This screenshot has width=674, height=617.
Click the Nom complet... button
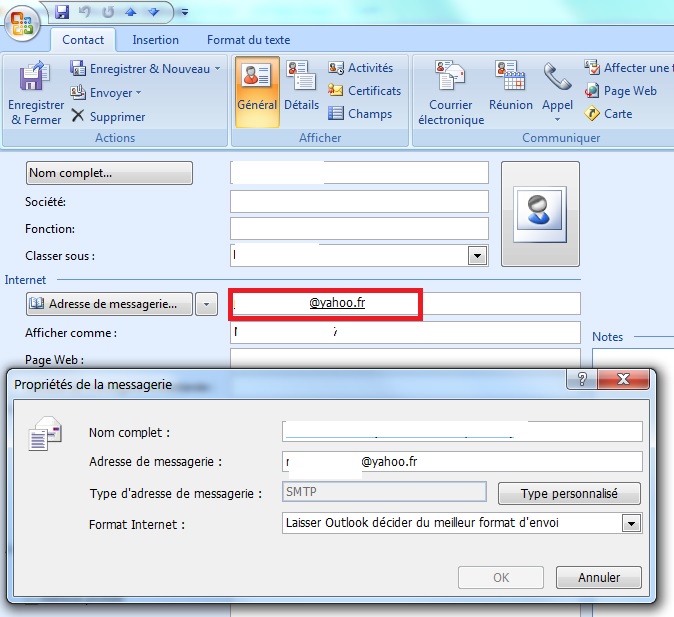point(109,173)
